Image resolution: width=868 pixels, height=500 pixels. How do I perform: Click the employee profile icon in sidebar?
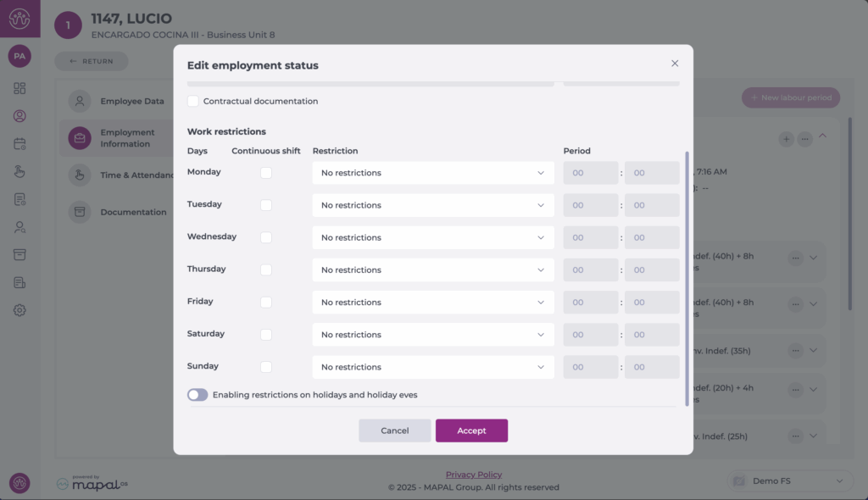tap(19, 116)
